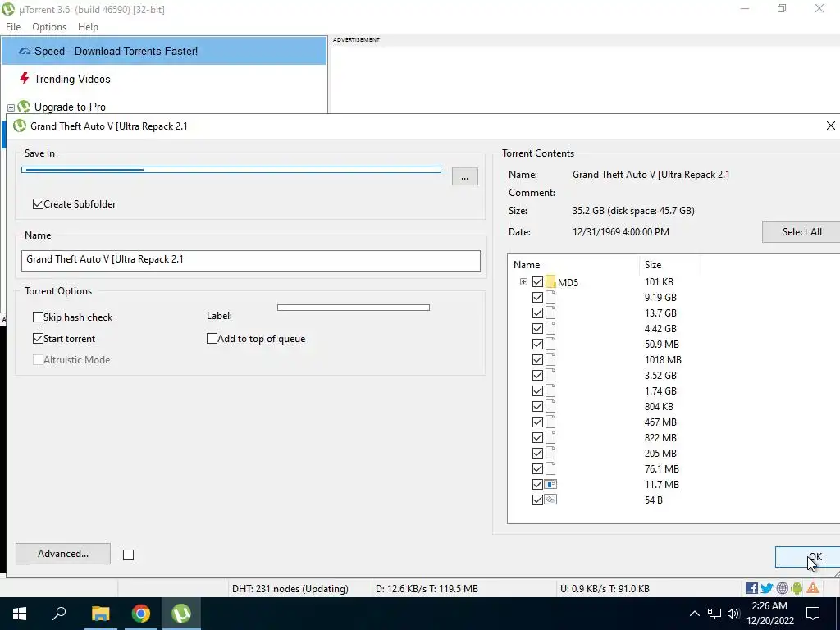Click the uTorrent logo in dialog title
This screenshot has height=630, width=840.
pos(20,126)
